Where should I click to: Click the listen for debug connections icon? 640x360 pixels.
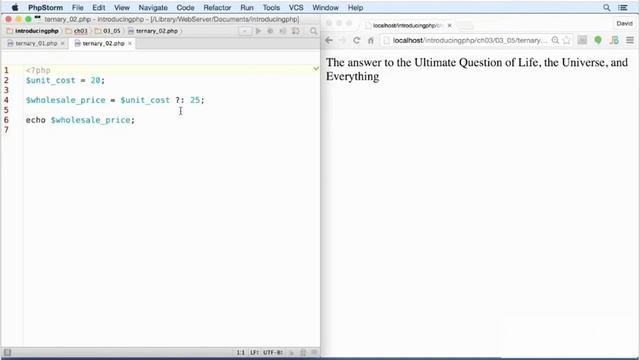pos(283,31)
